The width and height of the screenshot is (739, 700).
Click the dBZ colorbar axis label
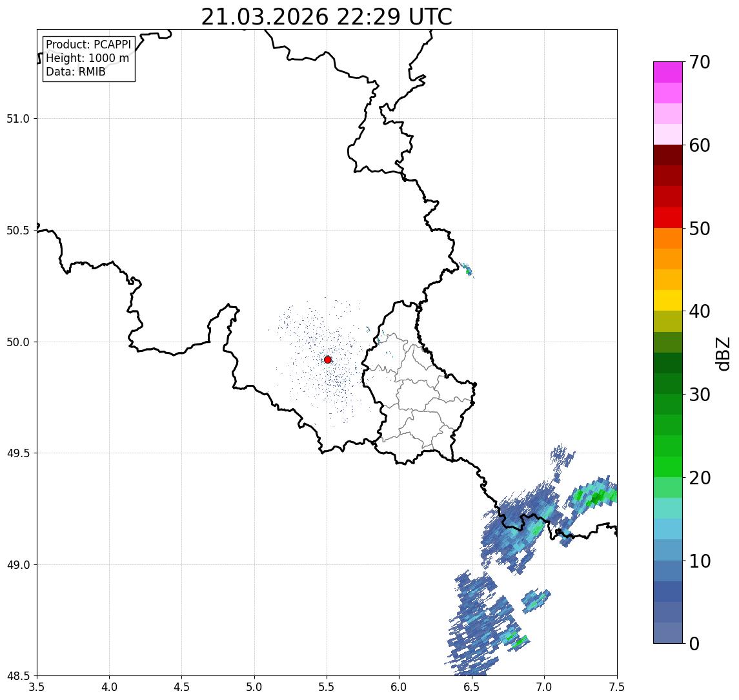click(x=722, y=353)
